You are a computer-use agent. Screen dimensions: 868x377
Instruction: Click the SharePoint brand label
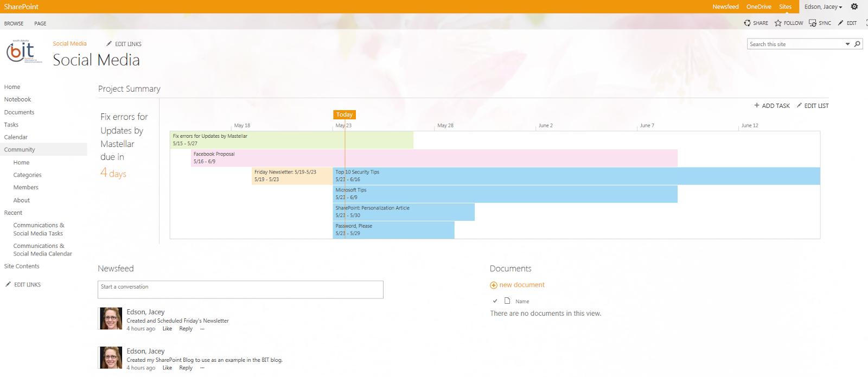21,7
